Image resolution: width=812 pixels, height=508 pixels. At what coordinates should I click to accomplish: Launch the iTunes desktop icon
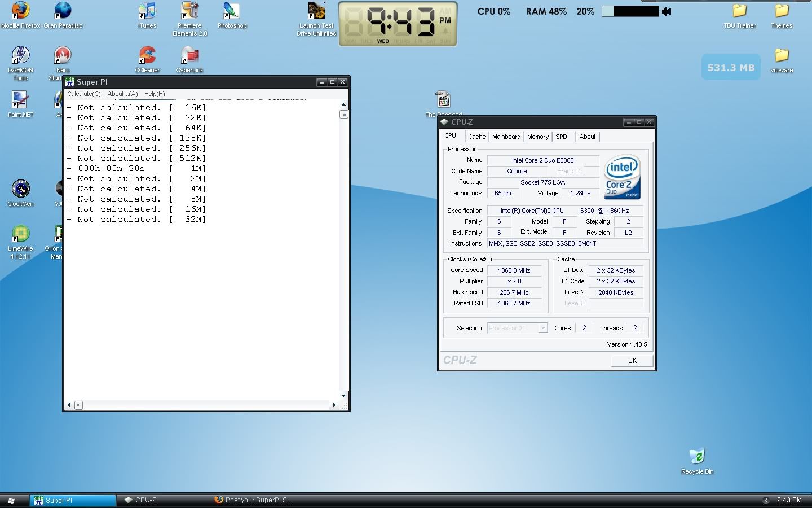pyautogui.click(x=147, y=15)
